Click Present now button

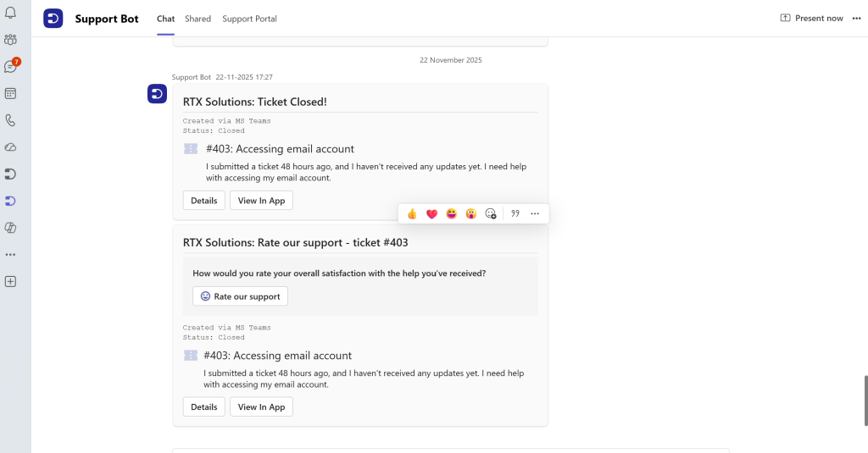(x=811, y=19)
